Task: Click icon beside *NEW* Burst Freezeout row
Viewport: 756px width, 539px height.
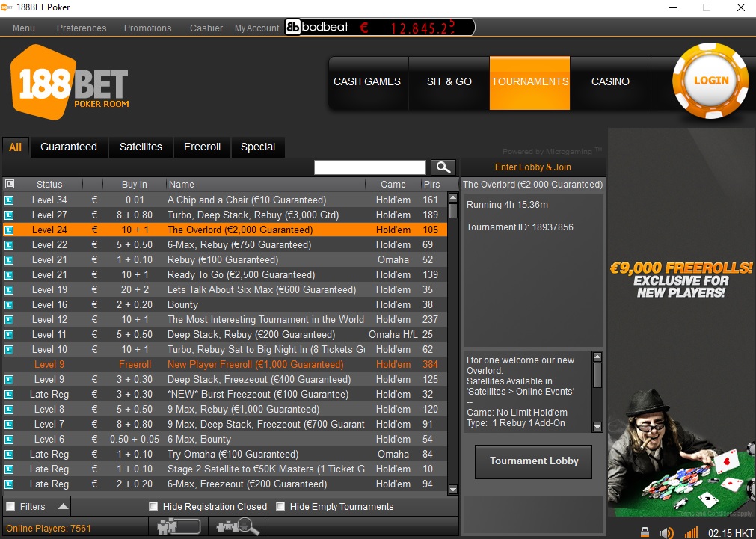Action: coord(9,395)
